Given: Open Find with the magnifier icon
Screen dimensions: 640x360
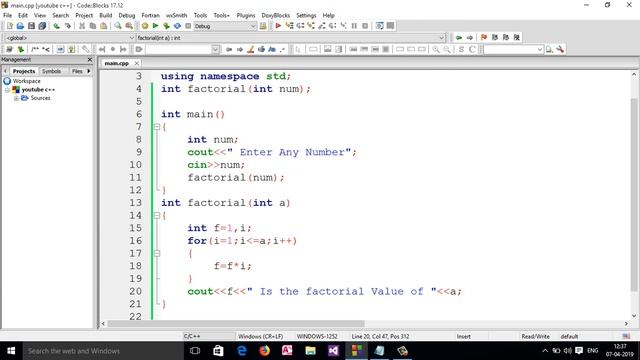Looking at the screenshot, I should click(x=118, y=26).
